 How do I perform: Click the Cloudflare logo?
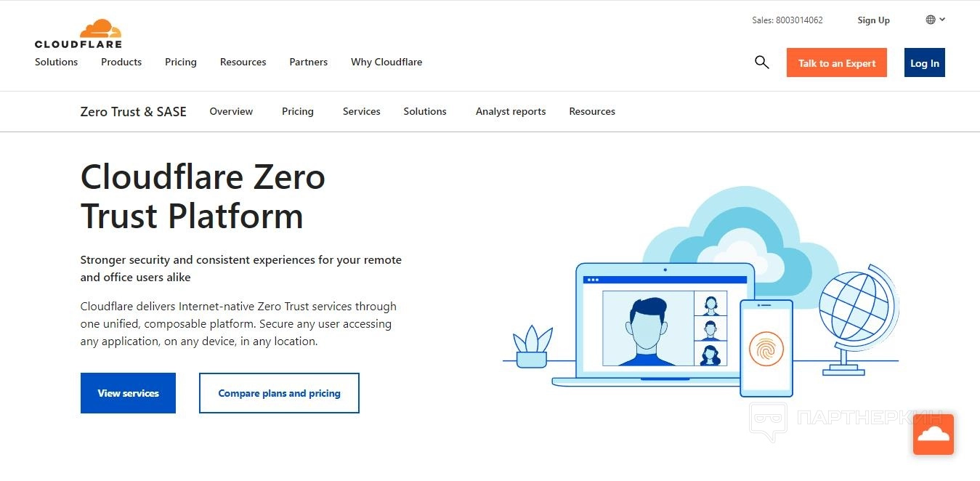(78, 34)
